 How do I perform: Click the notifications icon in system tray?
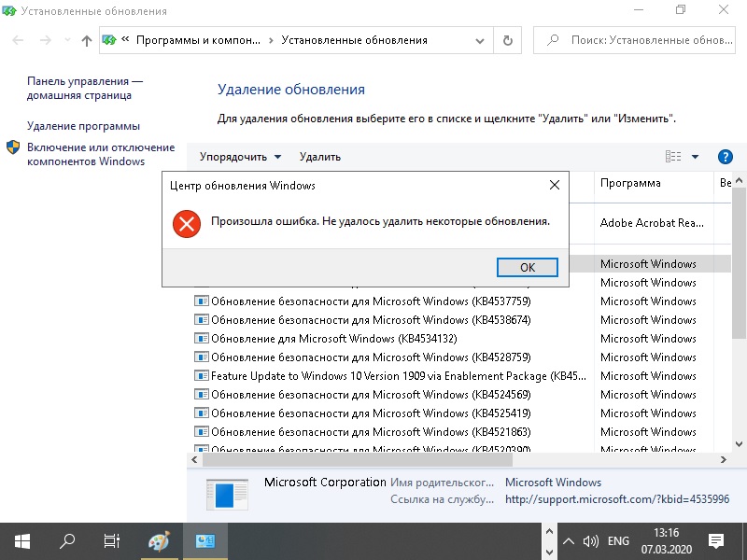click(715, 541)
